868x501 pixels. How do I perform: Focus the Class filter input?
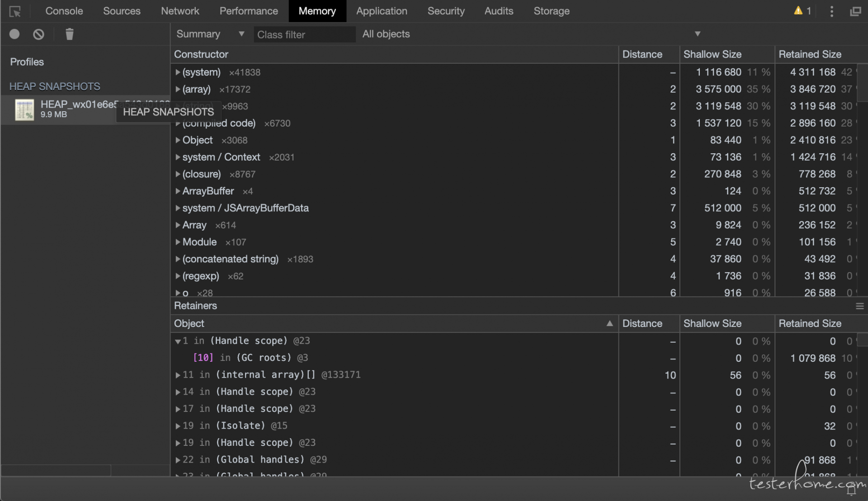click(304, 34)
